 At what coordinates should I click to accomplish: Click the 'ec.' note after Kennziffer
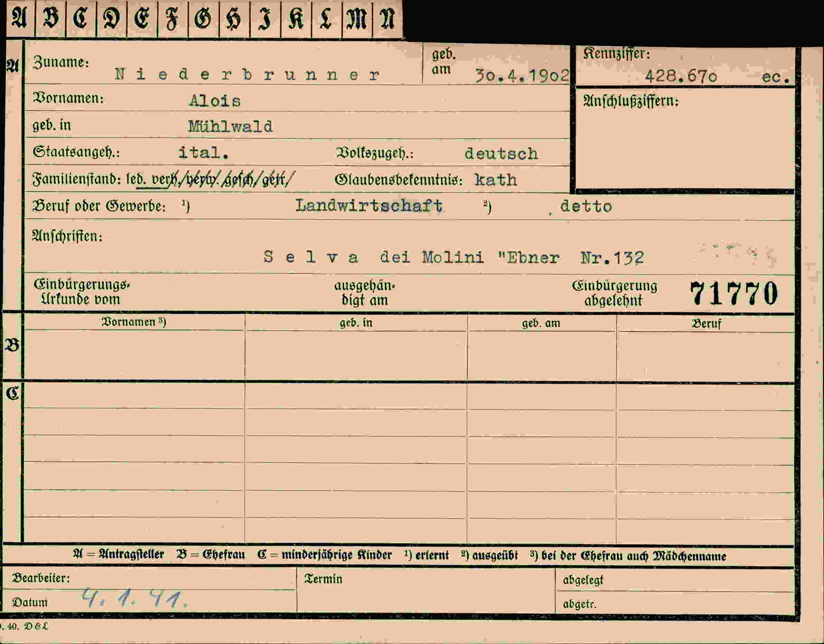(x=776, y=77)
